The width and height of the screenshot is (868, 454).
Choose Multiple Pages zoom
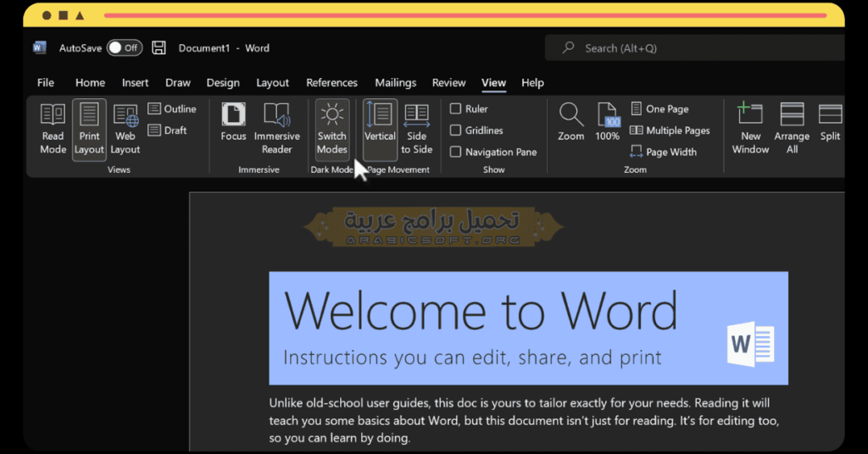(x=670, y=130)
